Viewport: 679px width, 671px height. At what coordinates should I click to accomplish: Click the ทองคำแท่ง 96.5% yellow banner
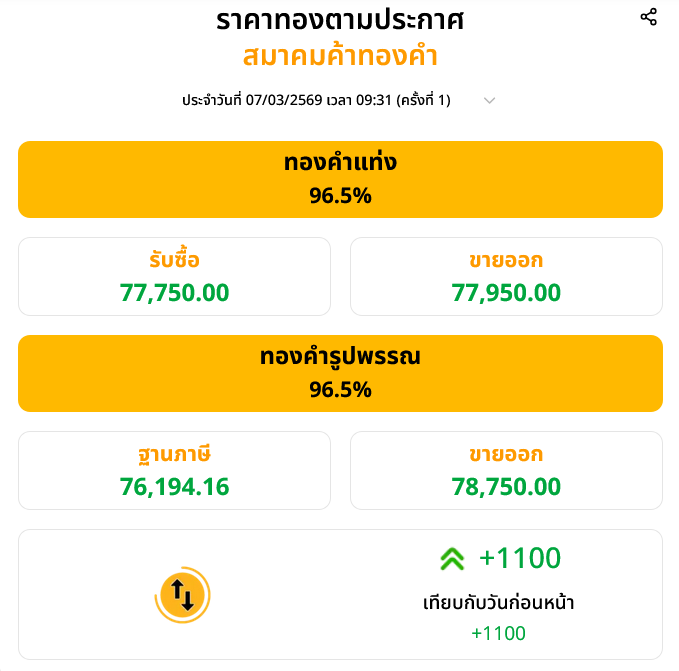pos(340,179)
